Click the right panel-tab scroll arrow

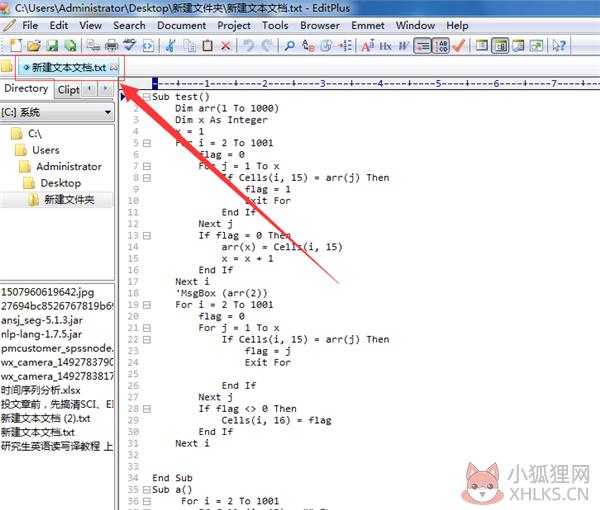pyautogui.click(x=105, y=89)
